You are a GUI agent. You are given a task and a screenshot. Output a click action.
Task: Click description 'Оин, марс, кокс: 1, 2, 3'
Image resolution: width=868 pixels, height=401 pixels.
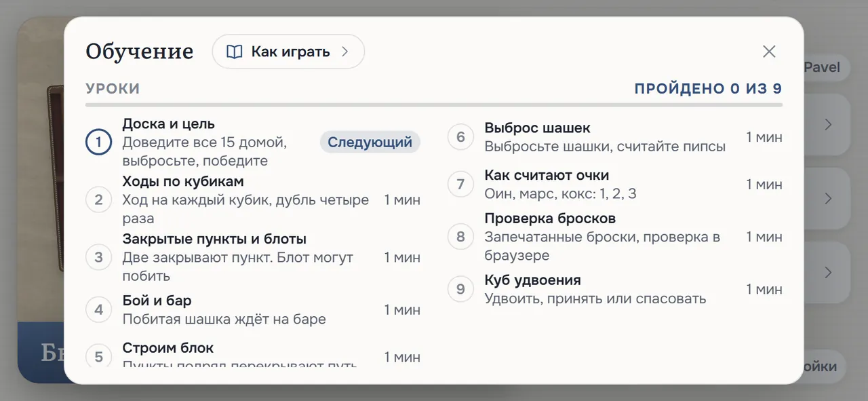(560, 194)
